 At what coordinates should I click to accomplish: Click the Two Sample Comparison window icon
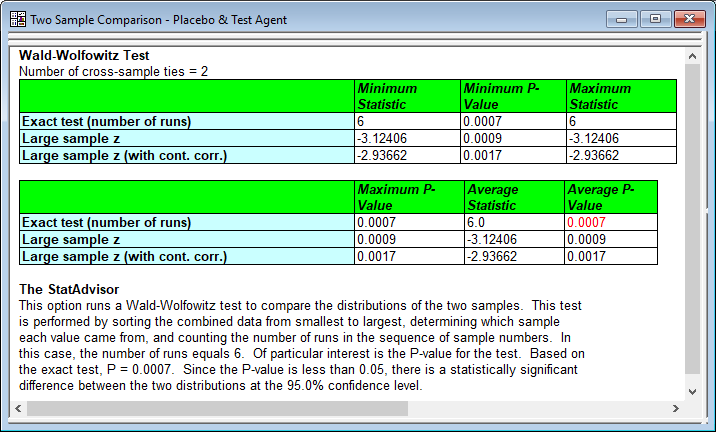click(x=17, y=19)
